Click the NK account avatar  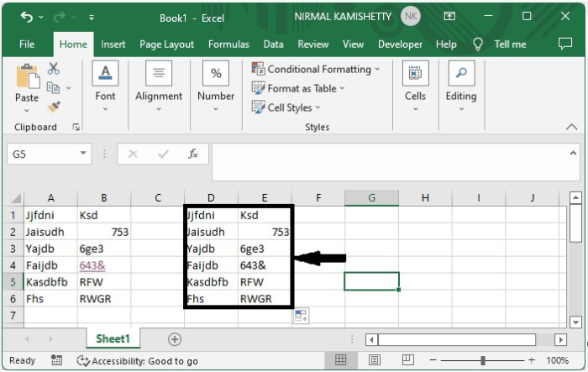click(x=410, y=16)
